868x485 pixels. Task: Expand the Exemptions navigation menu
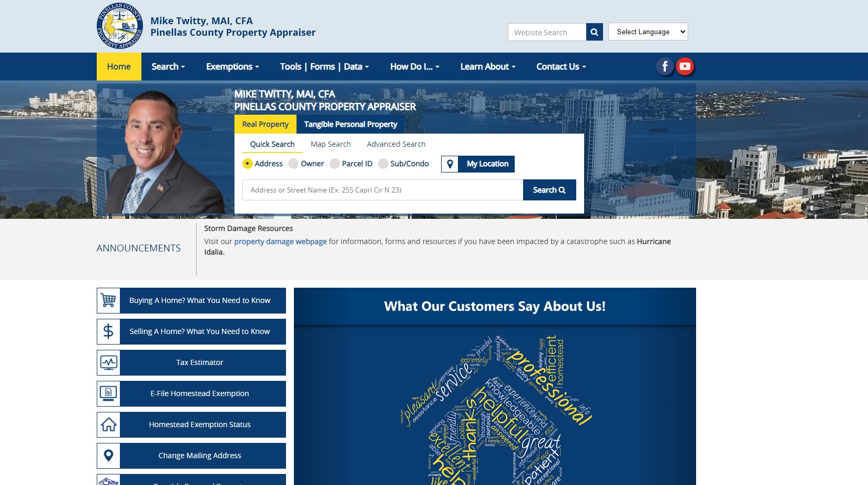click(x=232, y=67)
